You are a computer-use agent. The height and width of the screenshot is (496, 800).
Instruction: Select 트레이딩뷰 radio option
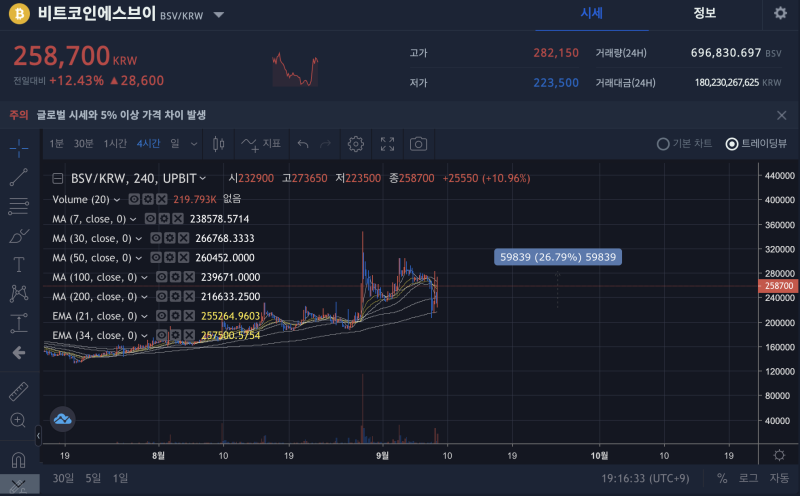point(756,144)
